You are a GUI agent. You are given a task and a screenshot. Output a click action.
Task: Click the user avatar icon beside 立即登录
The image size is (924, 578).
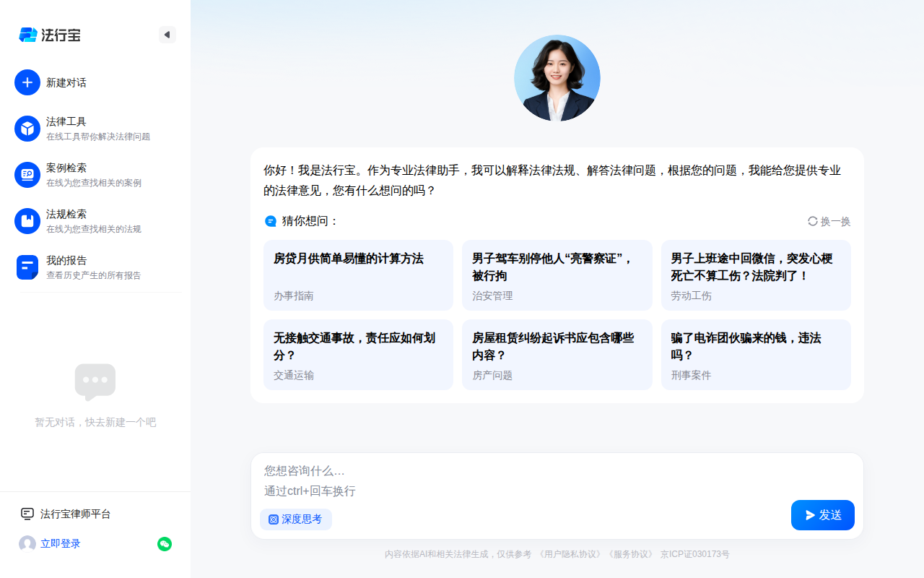(x=27, y=544)
